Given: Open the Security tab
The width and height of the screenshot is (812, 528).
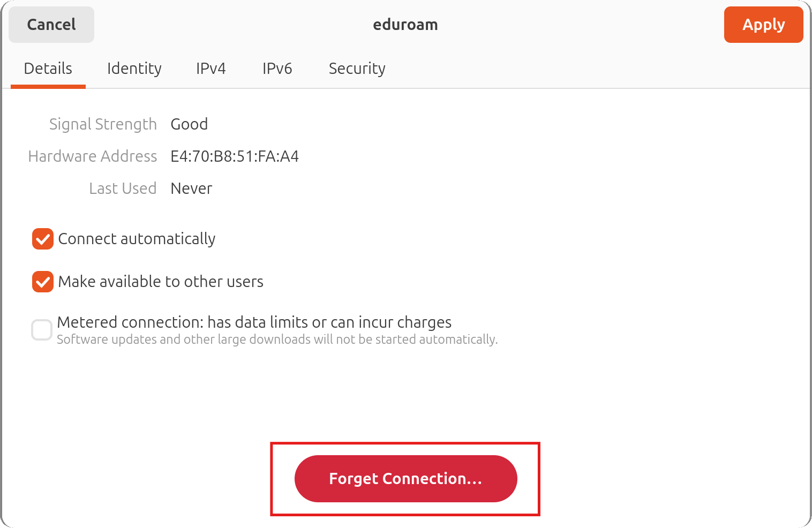Looking at the screenshot, I should click(357, 69).
